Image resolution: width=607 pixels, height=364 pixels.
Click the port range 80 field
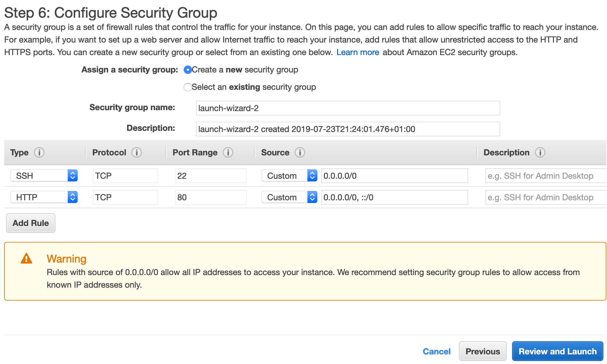(211, 197)
